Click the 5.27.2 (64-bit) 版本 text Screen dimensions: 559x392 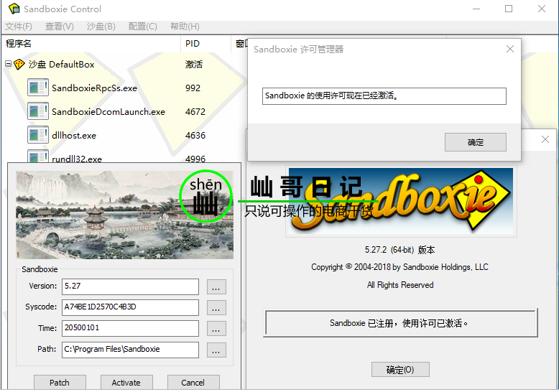pyautogui.click(x=400, y=250)
